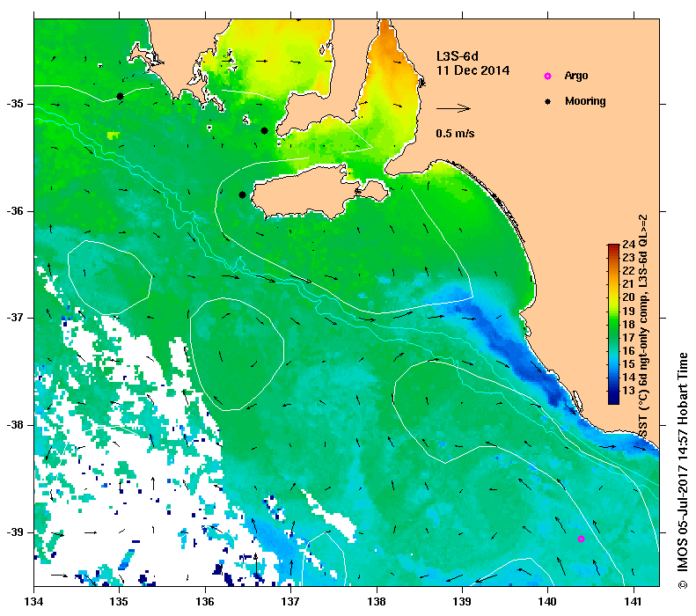Screen dimensions: 696x616
Task: Click the latitude label '-35'
Action: 15,104
